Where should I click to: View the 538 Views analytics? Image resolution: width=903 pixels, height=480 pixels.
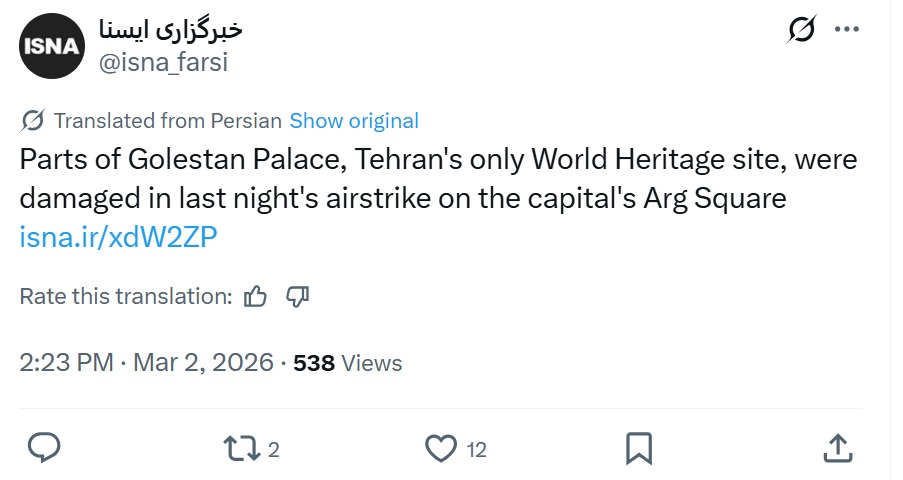[x=348, y=362]
